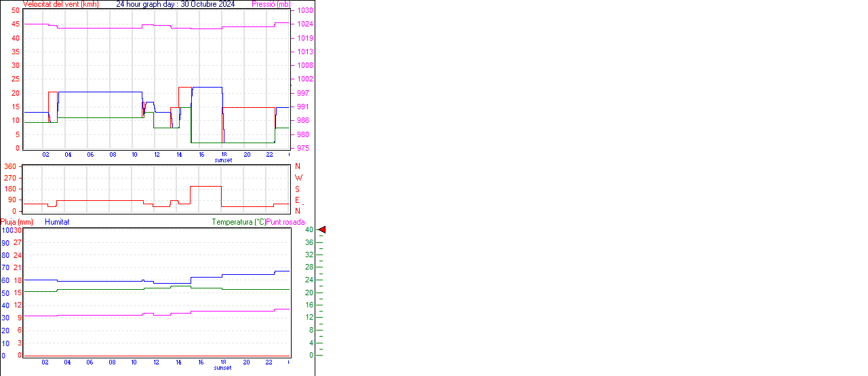
Task: Click the 50 value on wind speed axis
Action: click(x=16, y=10)
